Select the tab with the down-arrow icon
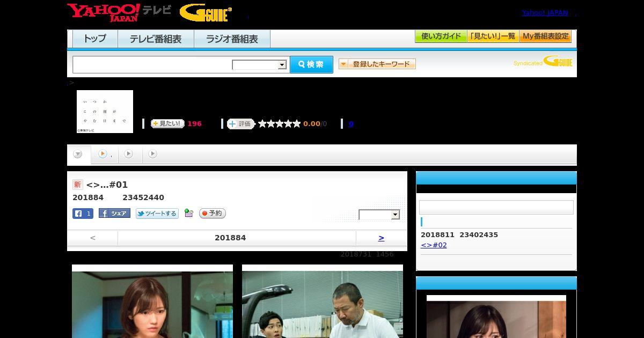 [78, 155]
